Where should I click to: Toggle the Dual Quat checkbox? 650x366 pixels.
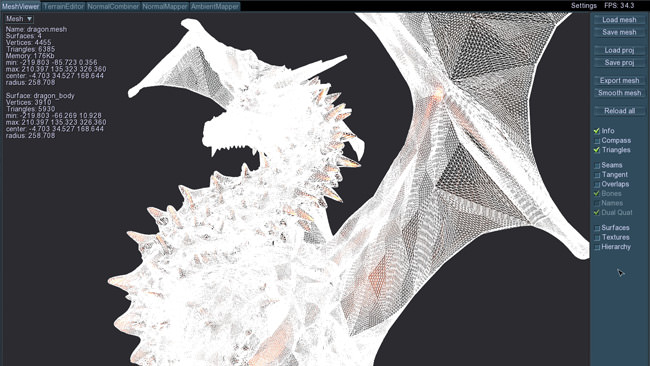pyautogui.click(x=597, y=213)
